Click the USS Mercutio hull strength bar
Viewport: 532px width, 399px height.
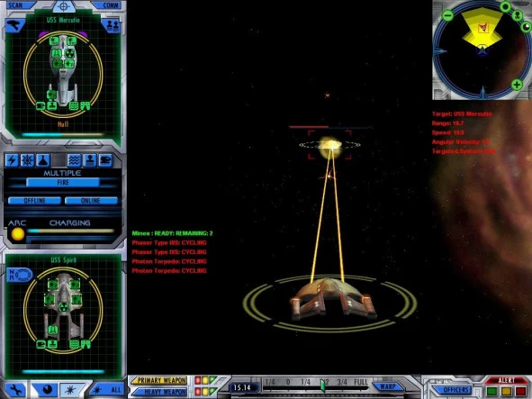tap(63, 135)
